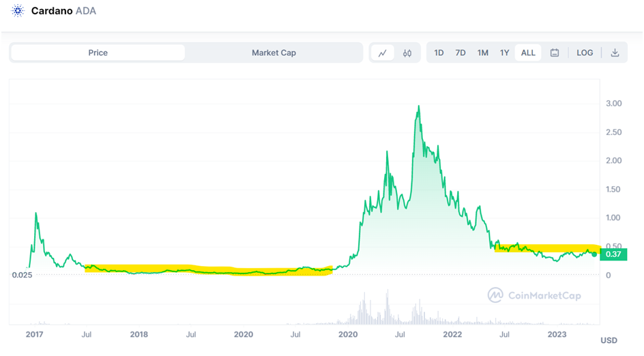This screenshot has width=644, height=356.
Task: Open the calendar date range picker
Action: [x=555, y=53]
